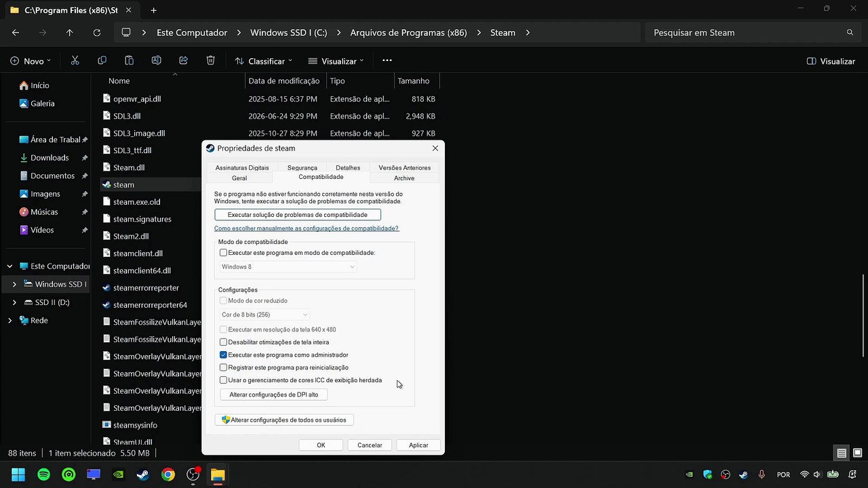The height and width of the screenshot is (488, 868).
Task: Open Steam from the taskbar
Action: click(x=143, y=474)
